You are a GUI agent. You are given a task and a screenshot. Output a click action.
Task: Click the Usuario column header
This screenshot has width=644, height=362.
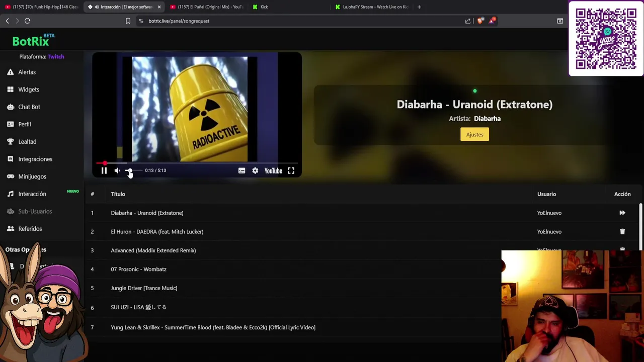546,194
